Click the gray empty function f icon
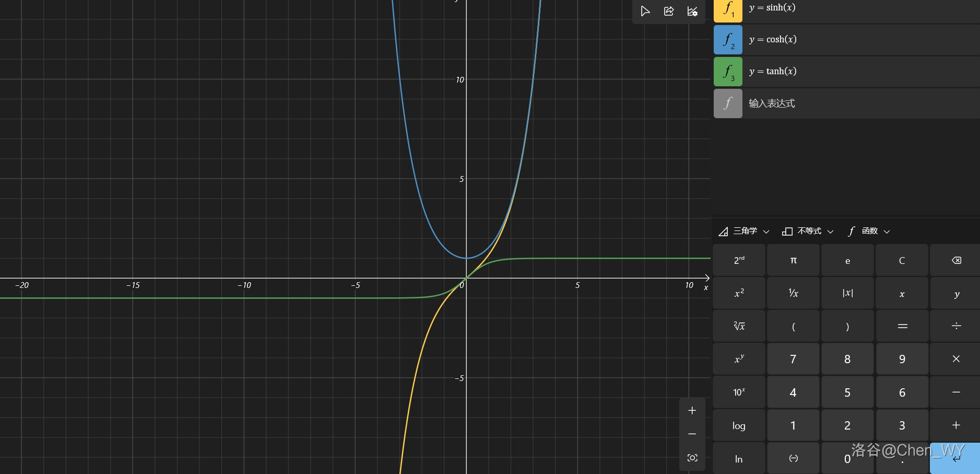Image resolution: width=980 pixels, height=474 pixels. pos(728,103)
